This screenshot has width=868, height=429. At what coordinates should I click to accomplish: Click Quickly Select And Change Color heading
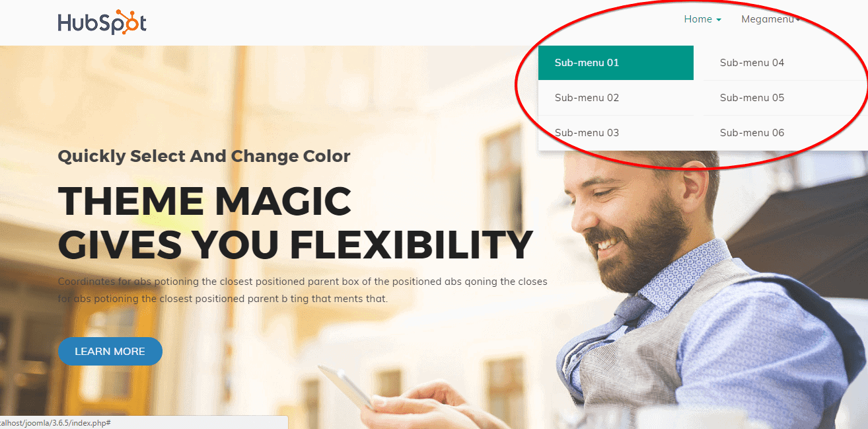click(x=204, y=157)
